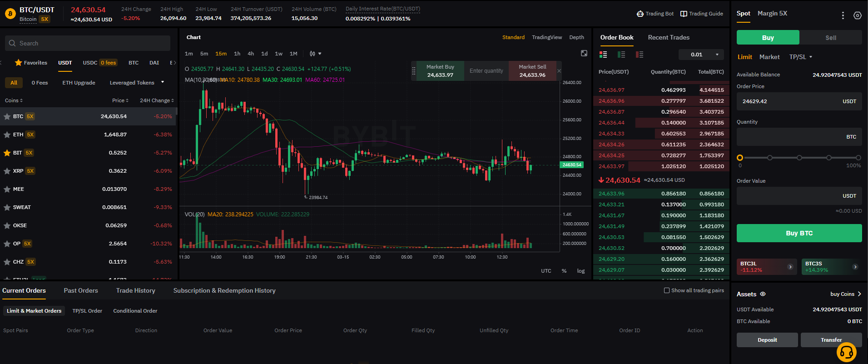868x364 pixels.
Task: Toggle asset balance visibility eye icon
Action: (x=763, y=294)
